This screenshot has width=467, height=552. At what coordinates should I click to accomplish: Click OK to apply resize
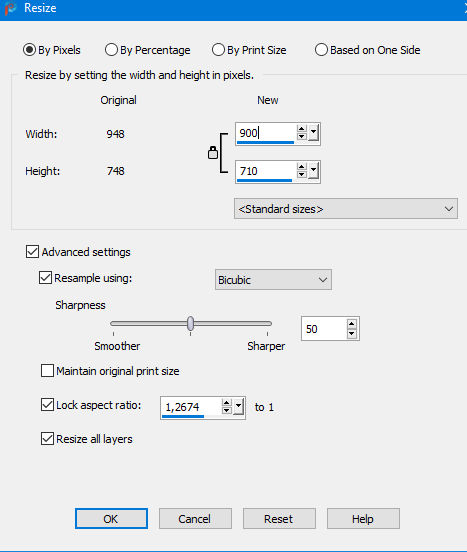pos(111,519)
